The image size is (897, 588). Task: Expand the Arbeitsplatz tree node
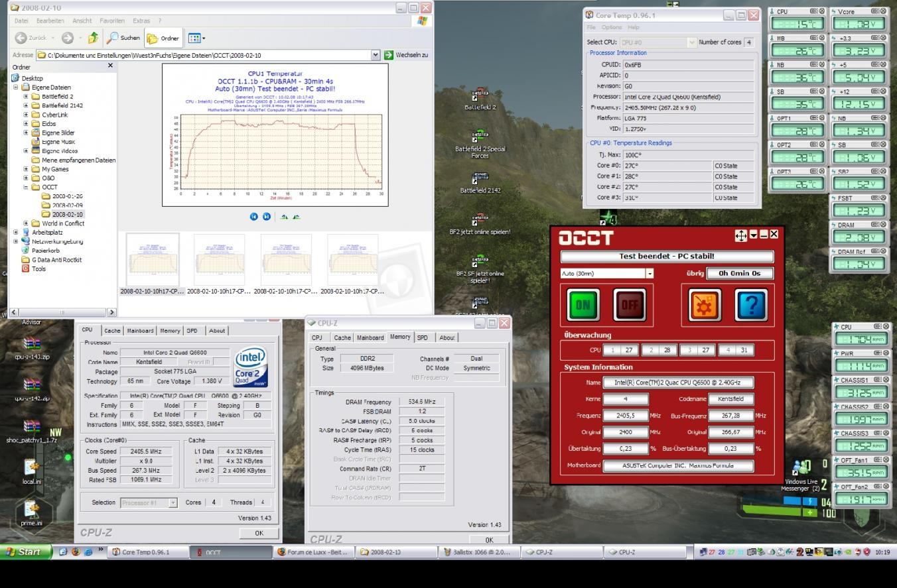16,233
